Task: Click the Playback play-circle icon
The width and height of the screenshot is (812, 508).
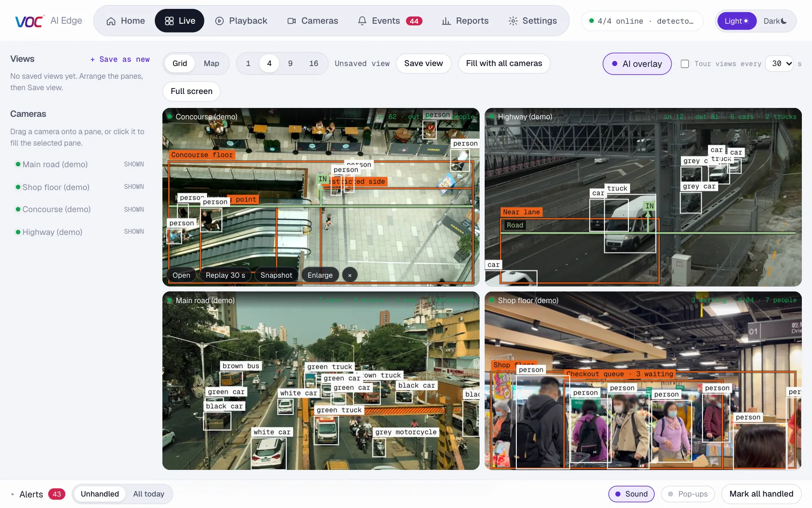Action: point(219,21)
